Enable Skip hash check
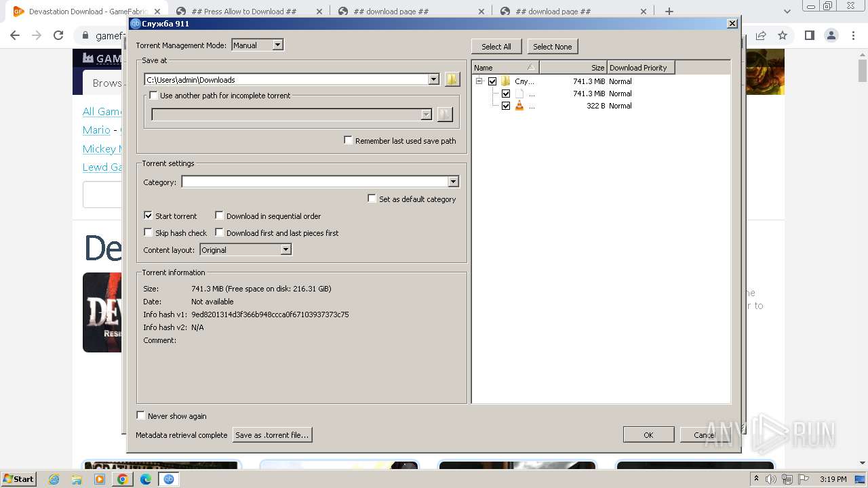This screenshot has width=868, height=488. tap(149, 232)
